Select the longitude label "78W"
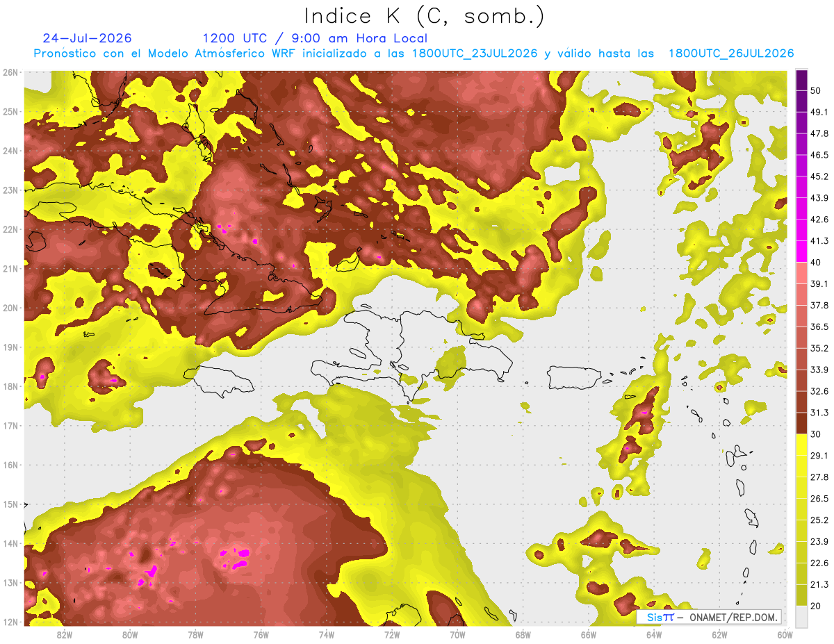This screenshot has width=834, height=644. pos(195,635)
